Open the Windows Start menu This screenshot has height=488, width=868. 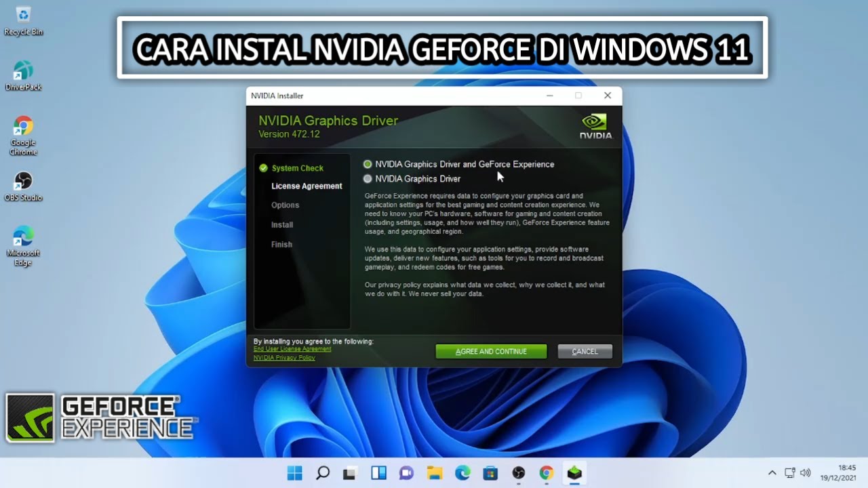click(x=295, y=473)
